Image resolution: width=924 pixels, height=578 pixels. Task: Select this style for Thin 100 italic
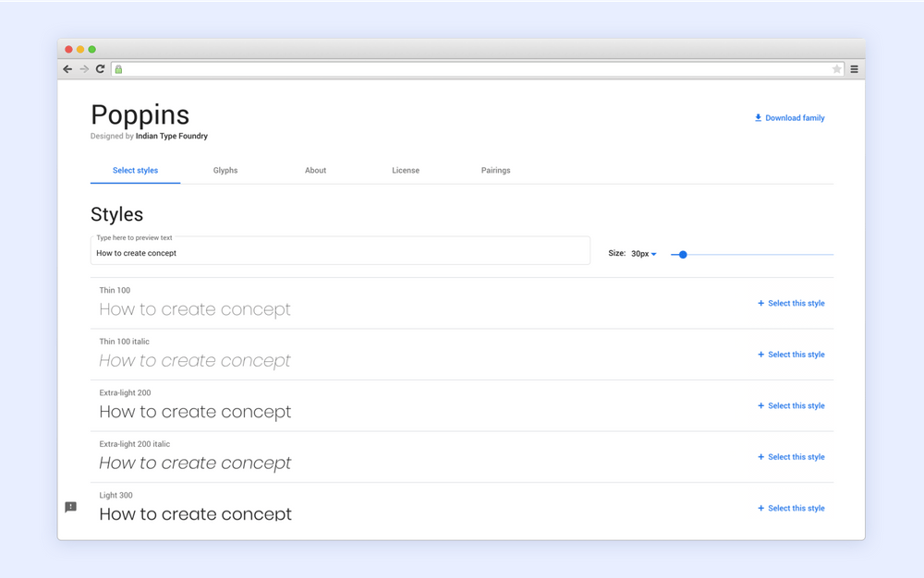point(796,355)
